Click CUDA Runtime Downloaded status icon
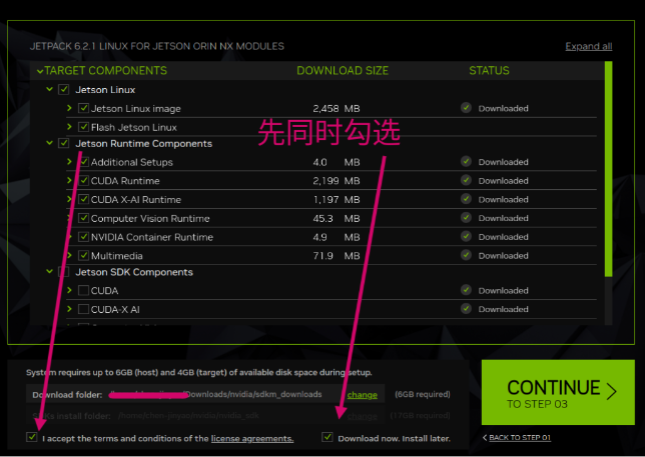This screenshot has width=645, height=457. click(466, 180)
